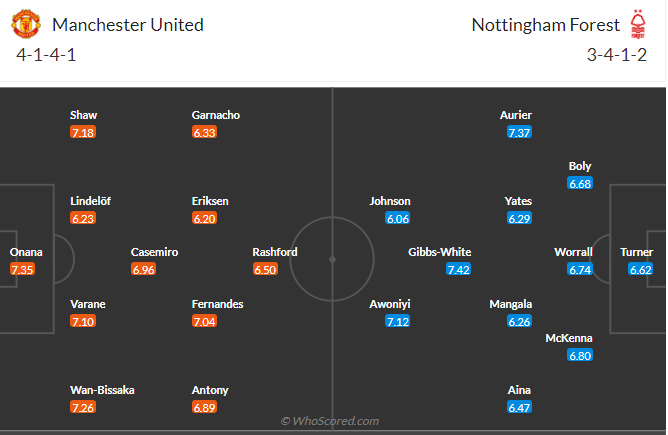Click the Nottingham Forest club crest
Screen dimensions: 668x435
tap(638, 24)
